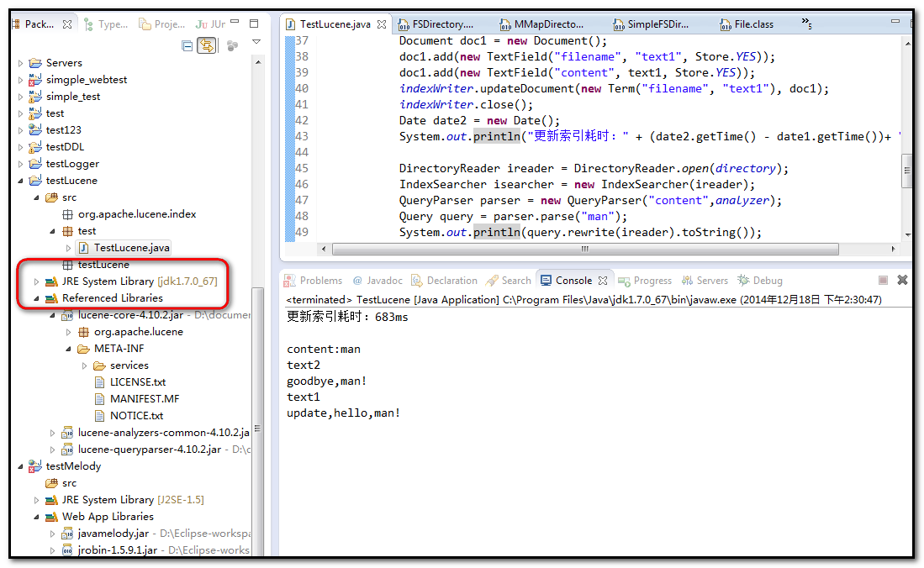Viewport: 924px width, 568px height.
Task: Select org.apache.lucene.index package
Action: (129, 214)
